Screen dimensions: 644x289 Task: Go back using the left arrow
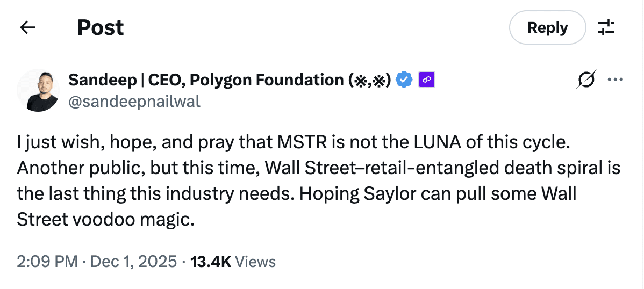pyautogui.click(x=27, y=27)
